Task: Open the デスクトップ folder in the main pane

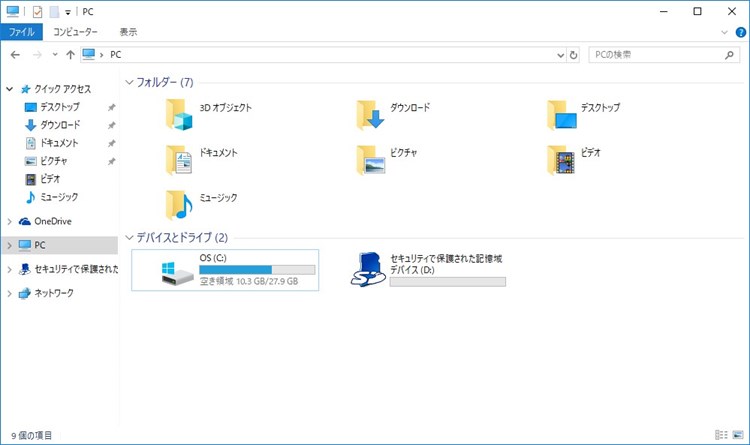Action: [x=562, y=115]
